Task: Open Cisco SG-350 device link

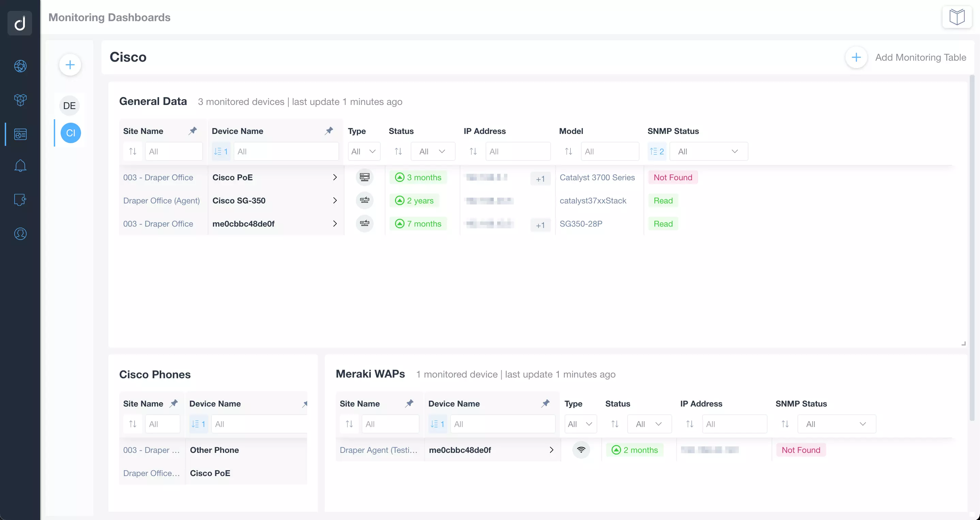Action: pos(239,201)
